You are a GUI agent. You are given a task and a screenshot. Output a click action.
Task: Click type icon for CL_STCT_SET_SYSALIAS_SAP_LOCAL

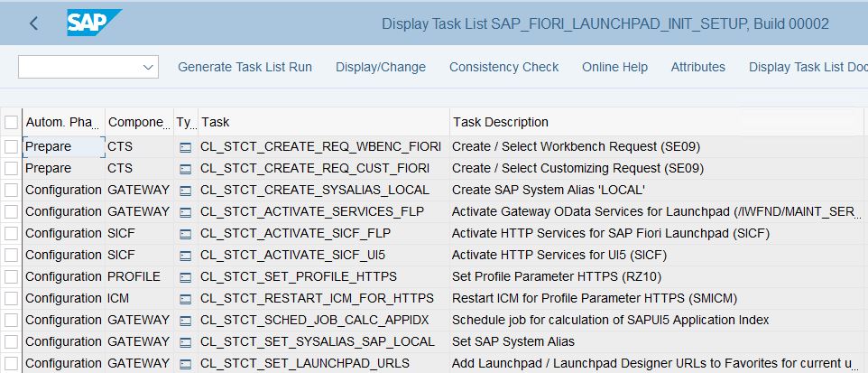tap(186, 342)
